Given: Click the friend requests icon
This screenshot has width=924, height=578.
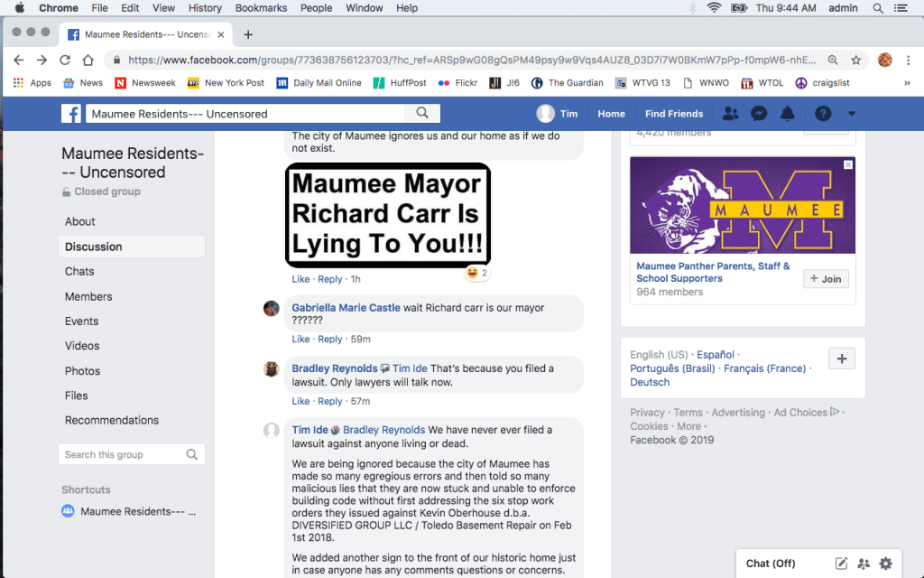Looking at the screenshot, I should pos(731,114).
